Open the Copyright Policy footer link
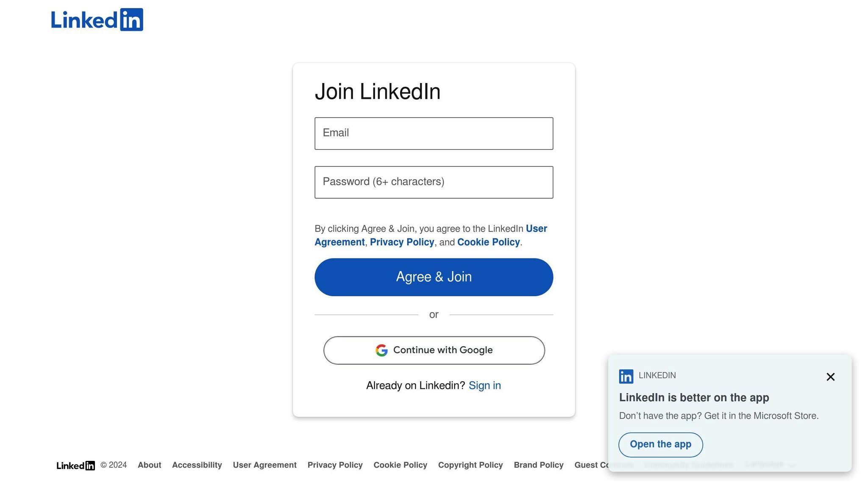 [470, 465]
